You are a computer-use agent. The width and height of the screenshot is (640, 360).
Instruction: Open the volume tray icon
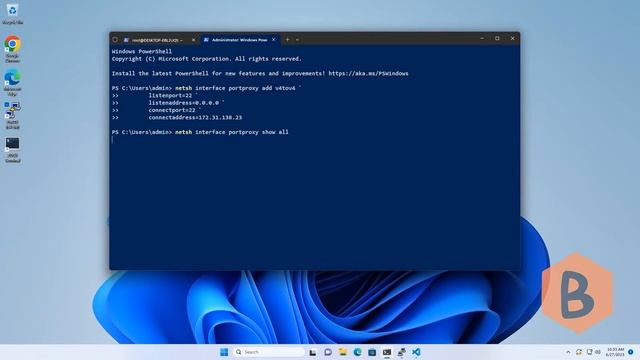(598, 352)
